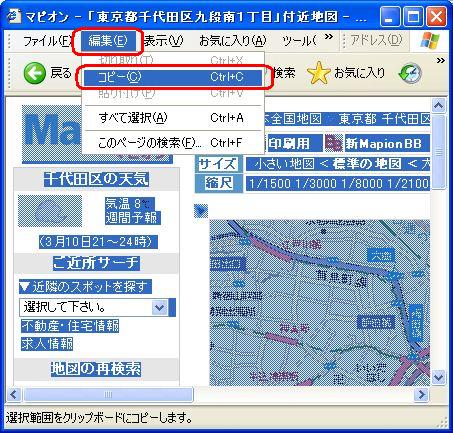Viewport: 453px width, 433px height.
Task: Click ご近所サーチ heading
Action: 96,263
